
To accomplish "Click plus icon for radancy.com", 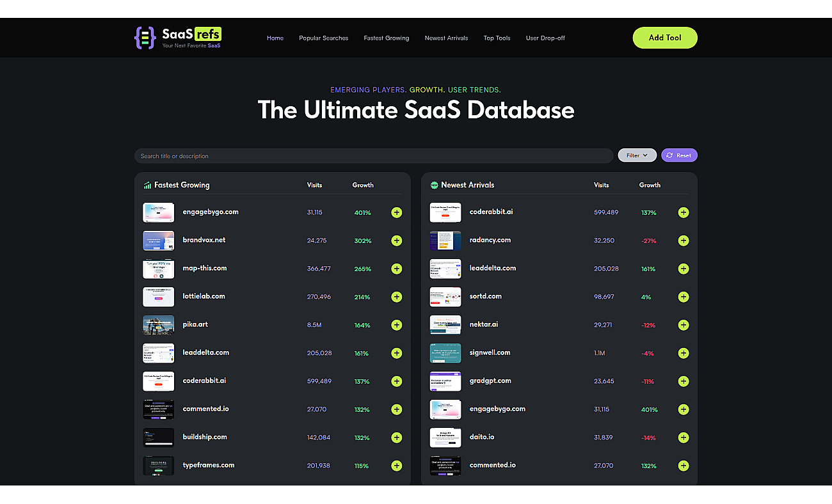I will (x=684, y=240).
